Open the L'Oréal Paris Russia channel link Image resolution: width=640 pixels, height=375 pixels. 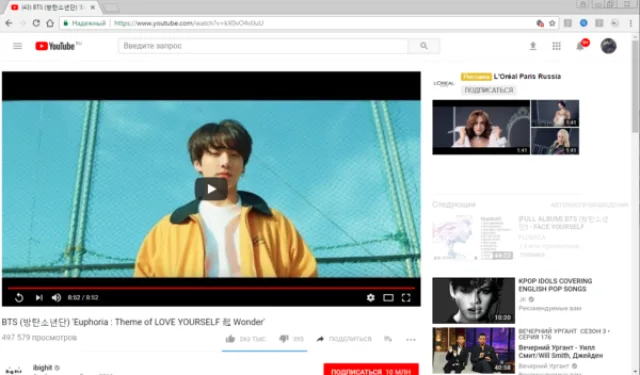(527, 77)
